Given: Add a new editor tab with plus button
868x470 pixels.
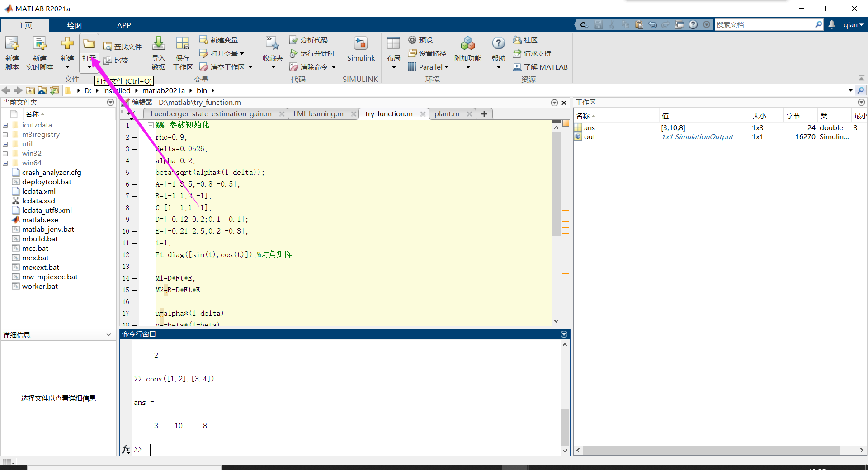Looking at the screenshot, I should pyautogui.click(x=484, y=114).
